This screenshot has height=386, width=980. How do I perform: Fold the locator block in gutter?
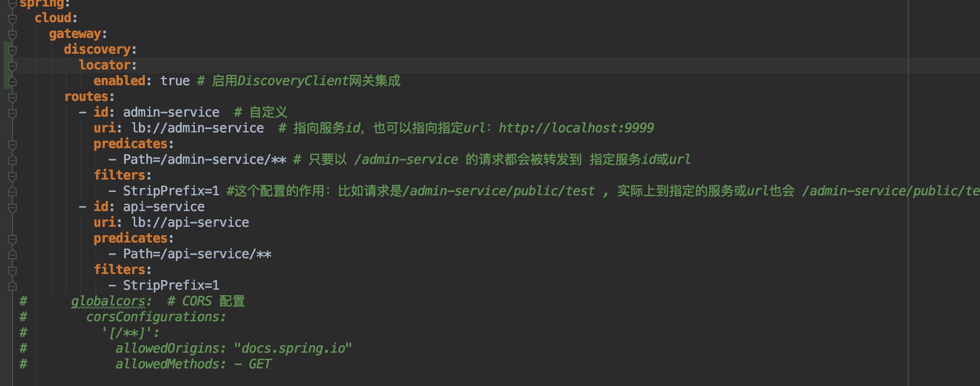[x=12, y=66]
